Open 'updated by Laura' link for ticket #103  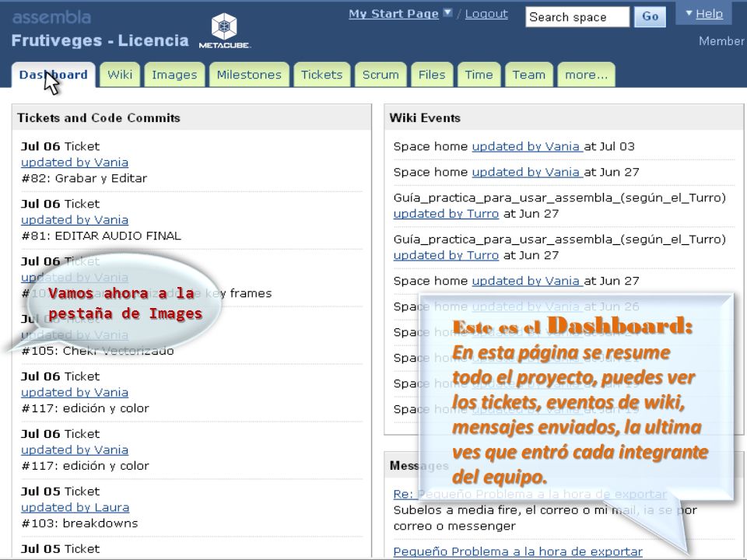coord(75,508)
